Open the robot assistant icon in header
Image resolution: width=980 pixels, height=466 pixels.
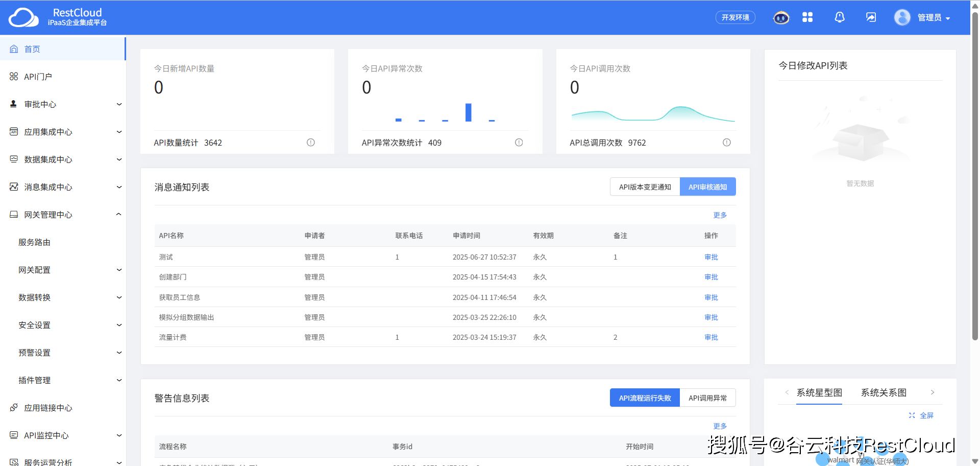click(780, 17)
